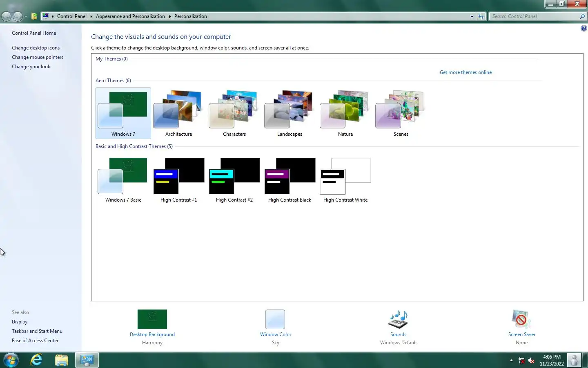Choose the Nature theme
The image size is (588, 368).
(345, 113)
